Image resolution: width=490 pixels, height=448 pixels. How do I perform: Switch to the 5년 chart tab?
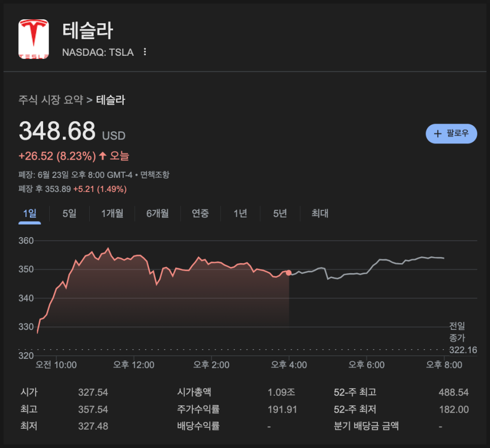coord(280,213)
